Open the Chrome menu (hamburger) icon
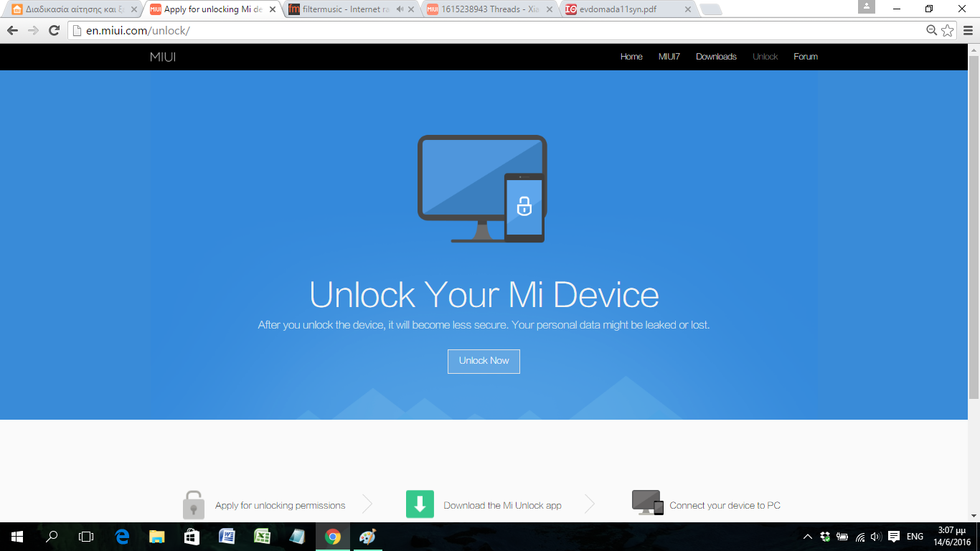 [x=968, y=30]
